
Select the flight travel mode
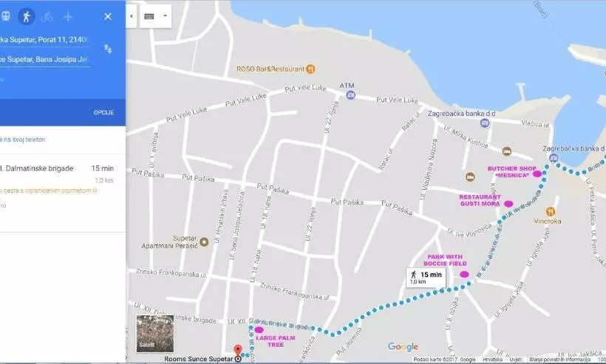[x=68, y=16]
